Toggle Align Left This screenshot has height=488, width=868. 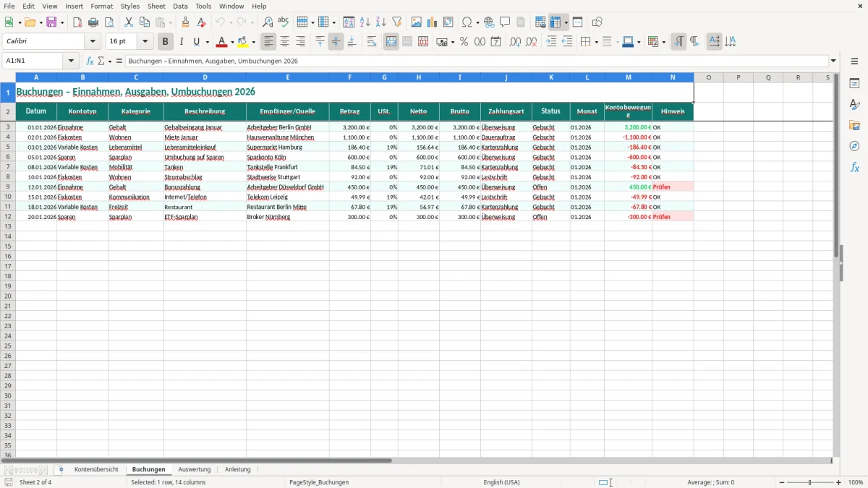coord(268,42)
